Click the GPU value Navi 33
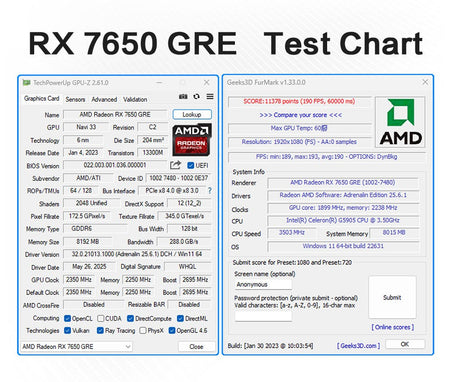Image resolution: width=450 pixels, height=382 pixels. tap(86, 127)
